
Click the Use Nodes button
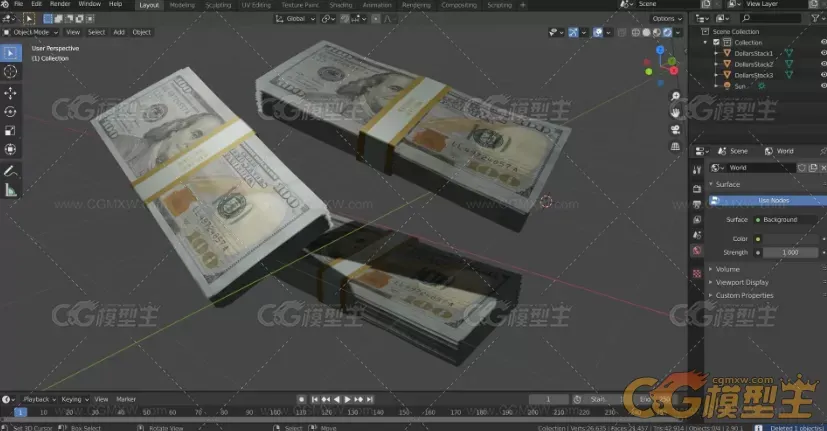click(770, 200)
